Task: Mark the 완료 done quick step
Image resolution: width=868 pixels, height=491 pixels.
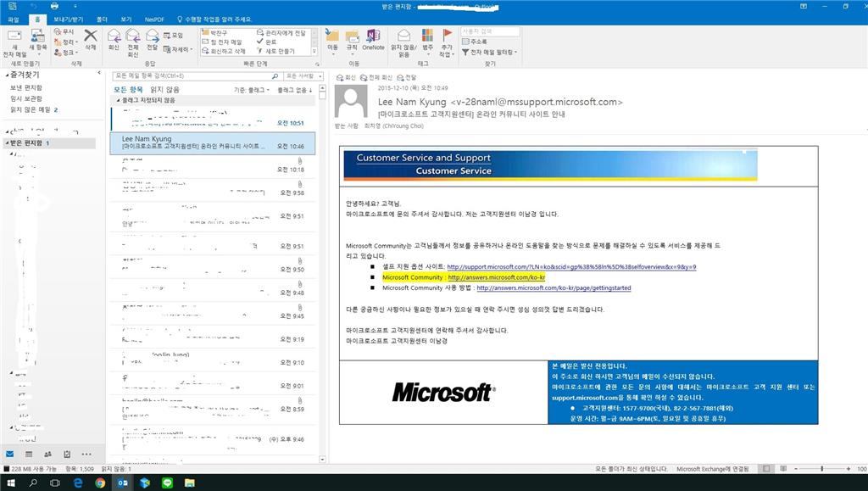Action: pyautogui.click(x=266, y=42)
